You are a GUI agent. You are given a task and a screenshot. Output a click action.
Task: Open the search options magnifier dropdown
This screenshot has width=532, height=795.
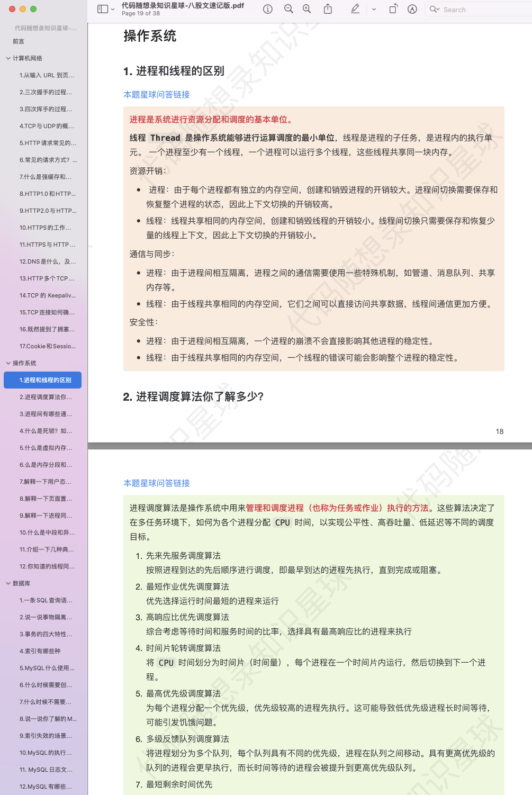click(435, 10)
